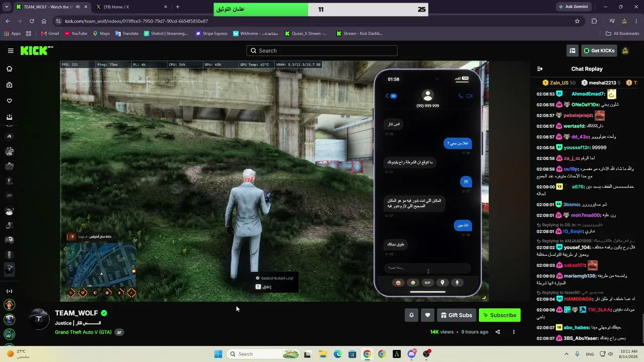Click the taskbar Search box
This screenshot has width=644, height=362.
click(x=264, y=354)
